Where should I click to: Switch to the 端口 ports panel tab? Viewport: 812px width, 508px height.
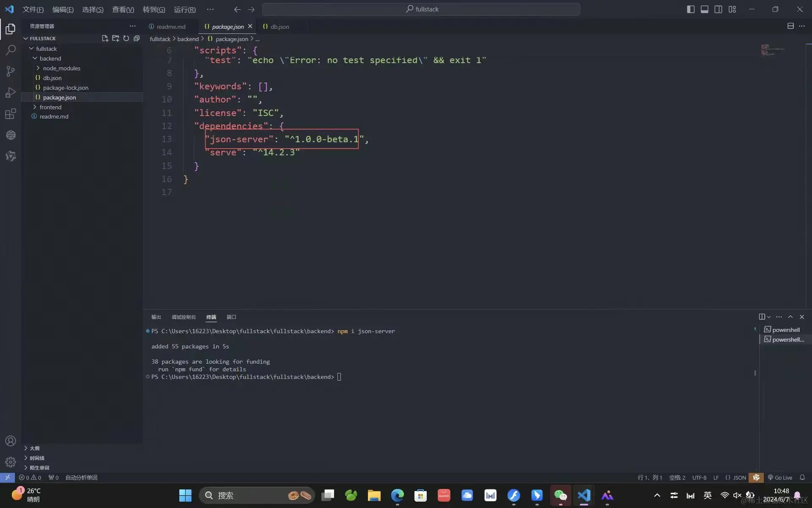tap(231, 317)
